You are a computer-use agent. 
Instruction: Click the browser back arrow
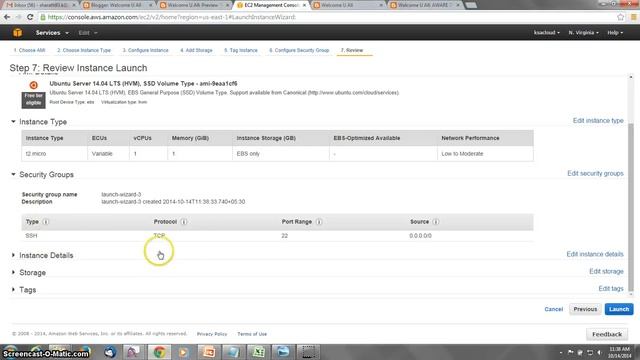click(7, 17)
